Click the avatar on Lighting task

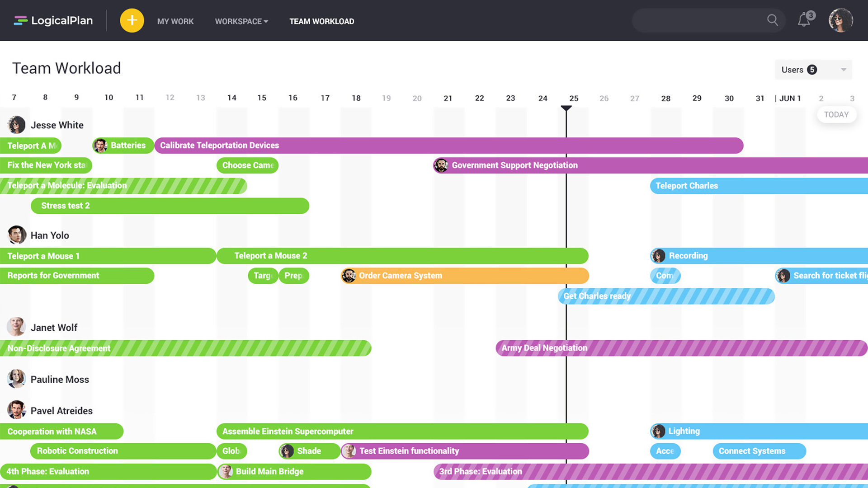point(658,431)
